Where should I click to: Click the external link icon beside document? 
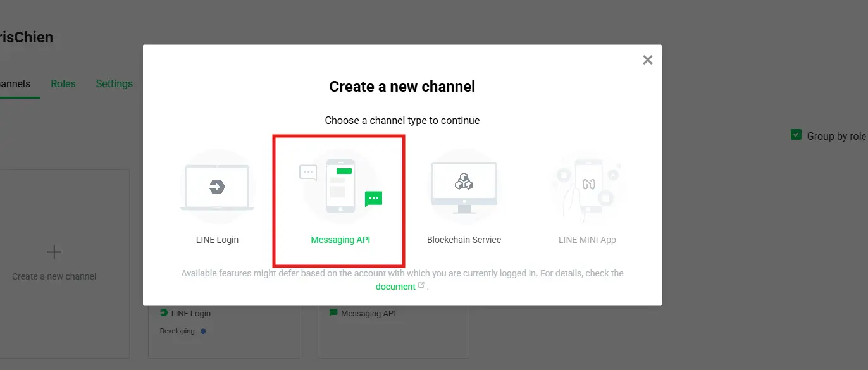point(421,286)
